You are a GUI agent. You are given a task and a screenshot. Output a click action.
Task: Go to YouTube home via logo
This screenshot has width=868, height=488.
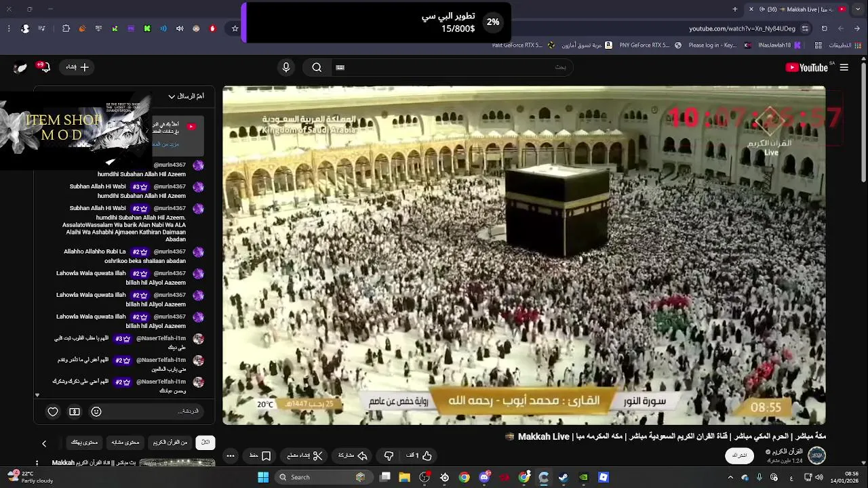807,67
